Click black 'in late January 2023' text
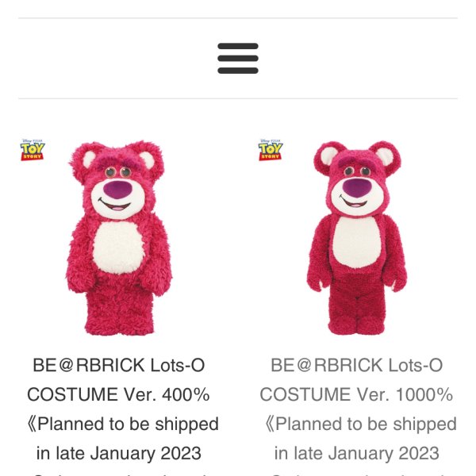The height and width of the screenshot is (476, 476). (119, 453)
